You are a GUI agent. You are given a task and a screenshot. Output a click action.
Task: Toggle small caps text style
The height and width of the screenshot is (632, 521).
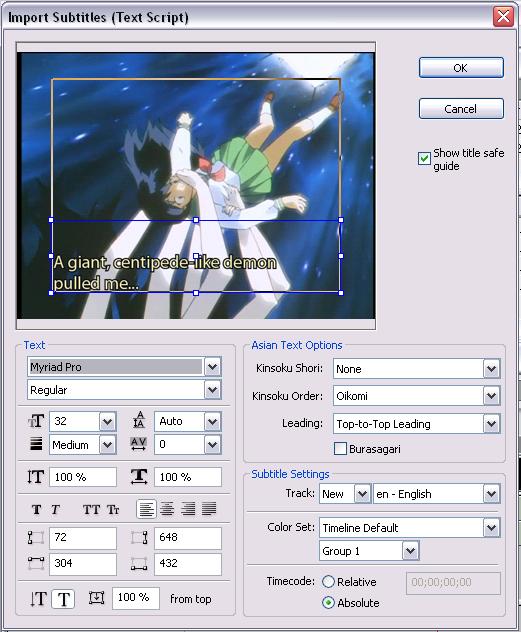click(x=113, y=510)
